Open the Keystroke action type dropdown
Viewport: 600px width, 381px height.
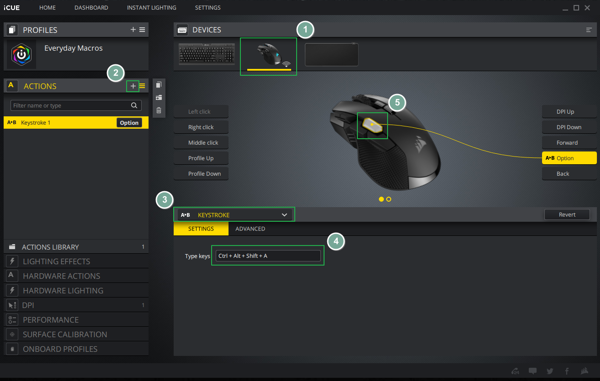[234, 215]
